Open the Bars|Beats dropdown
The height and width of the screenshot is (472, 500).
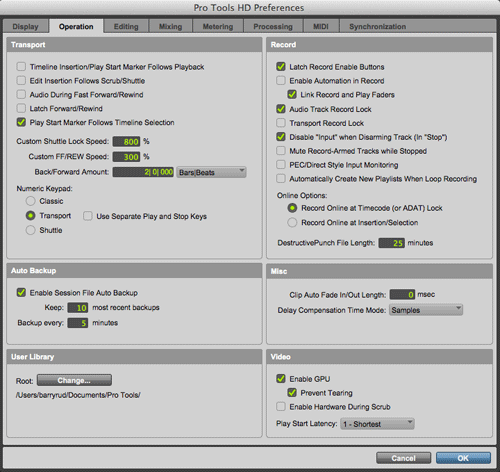pos(211,172)
